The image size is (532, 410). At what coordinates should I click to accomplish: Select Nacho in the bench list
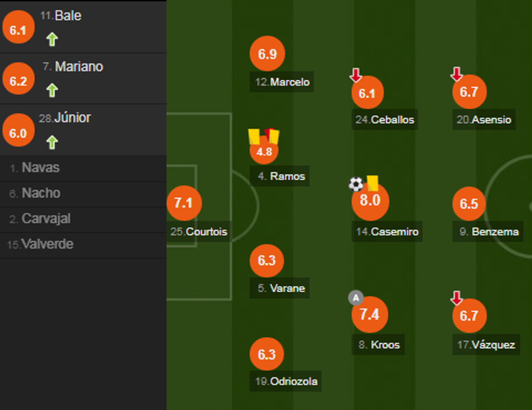[41, 193]
